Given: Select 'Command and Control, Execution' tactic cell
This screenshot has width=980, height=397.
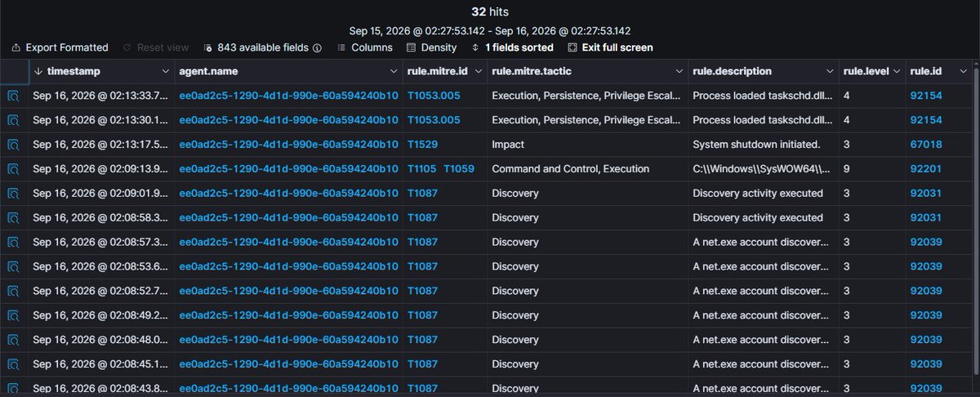Looking at the screenshot, I should pyautogui.click(x=588, y=169).
